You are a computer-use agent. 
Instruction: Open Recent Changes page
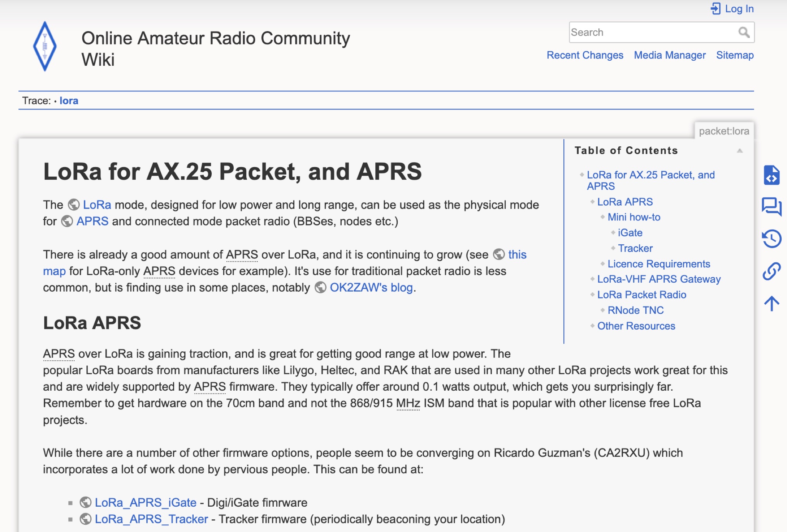click(x=584, y=55)
